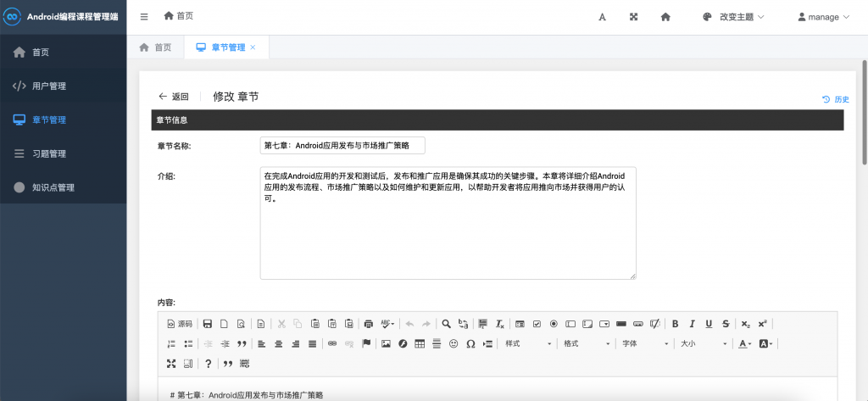Image resolution: width=868 pixels, height=401 pixels.
Task: Click the 历史 history link
Action: [x=836, y=99]
